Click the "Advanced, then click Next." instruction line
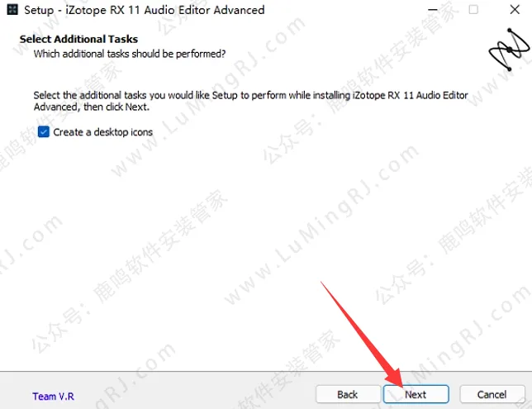This screenshot has height=409, width=532. tap(91, 107)
